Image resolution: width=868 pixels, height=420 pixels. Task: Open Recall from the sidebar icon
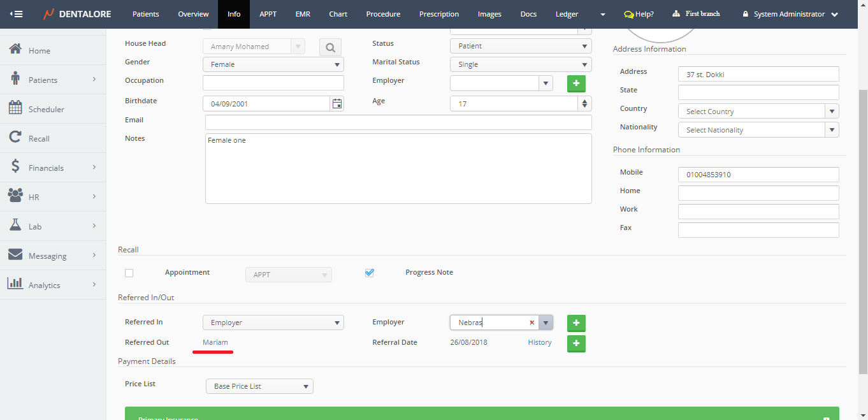point(15,138)
